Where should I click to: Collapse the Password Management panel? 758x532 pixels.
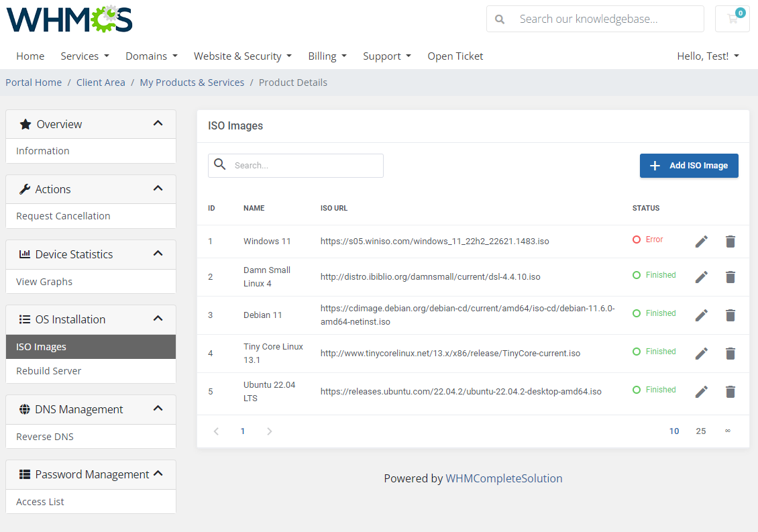(158, 474)
